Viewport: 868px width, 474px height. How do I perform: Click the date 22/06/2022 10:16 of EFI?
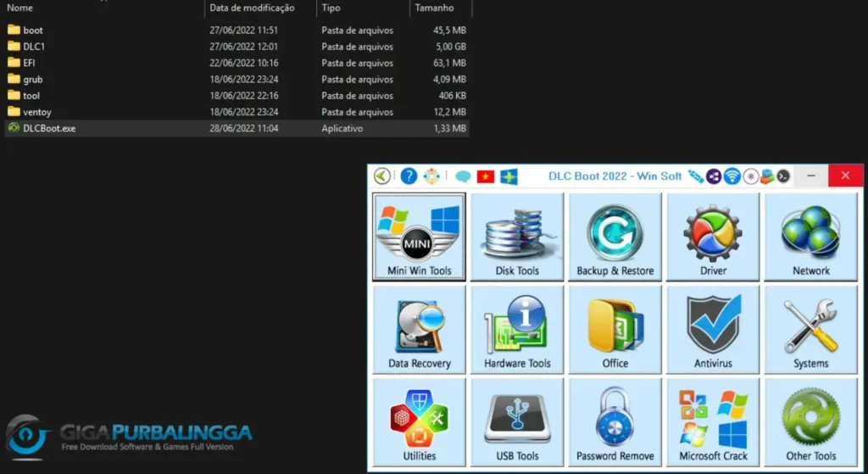click(243, 63)
